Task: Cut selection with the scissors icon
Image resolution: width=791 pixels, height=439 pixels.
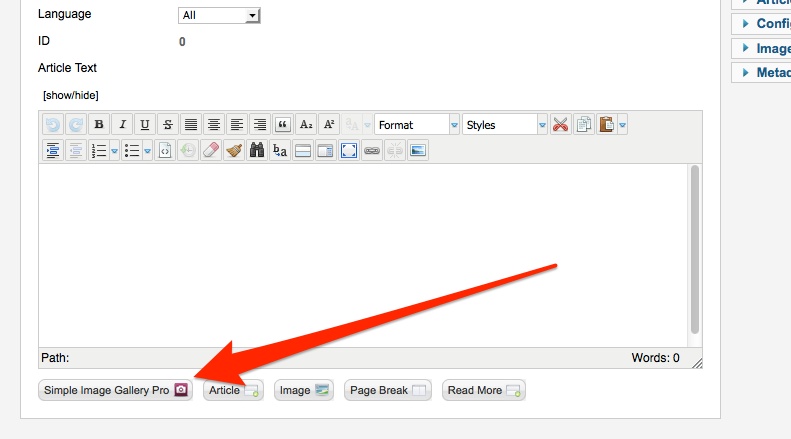Action: (x=560, y=125)
